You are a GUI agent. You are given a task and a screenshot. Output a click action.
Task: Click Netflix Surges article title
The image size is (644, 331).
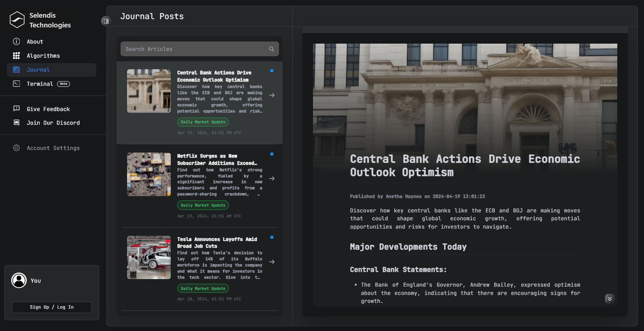[x=217, y=159]
